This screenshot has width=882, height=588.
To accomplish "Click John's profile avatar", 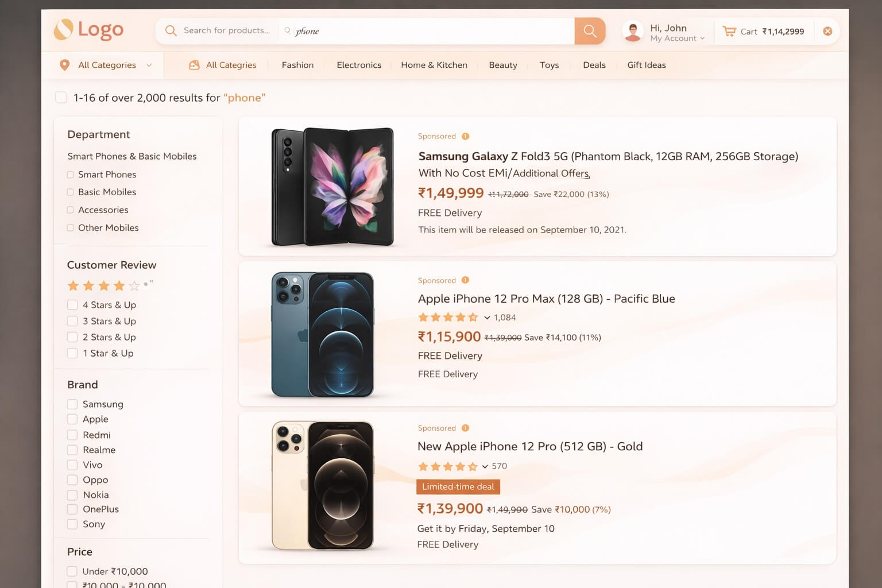I will click(x=633, y=32).
